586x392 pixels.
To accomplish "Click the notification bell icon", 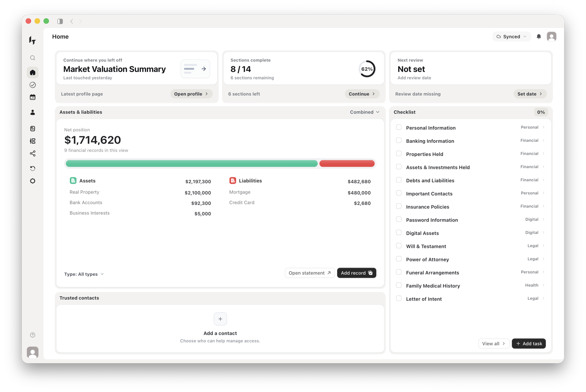I will pos(539,37).
